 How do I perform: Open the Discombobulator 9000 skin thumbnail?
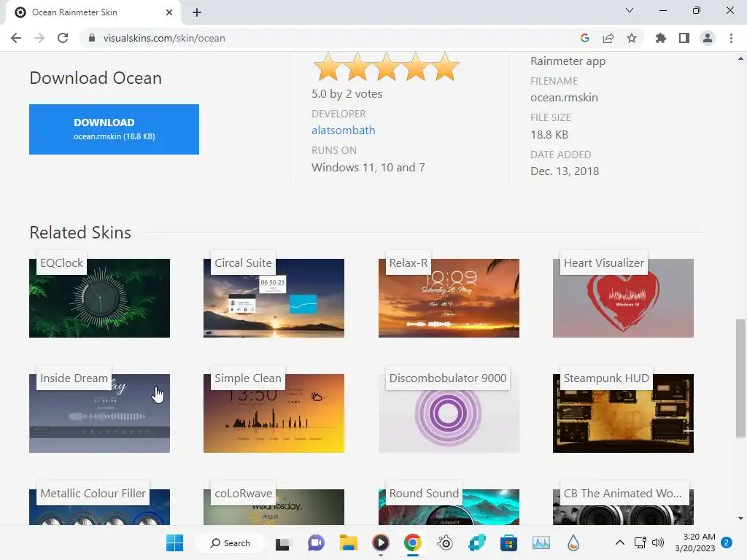tap(449, 413)
